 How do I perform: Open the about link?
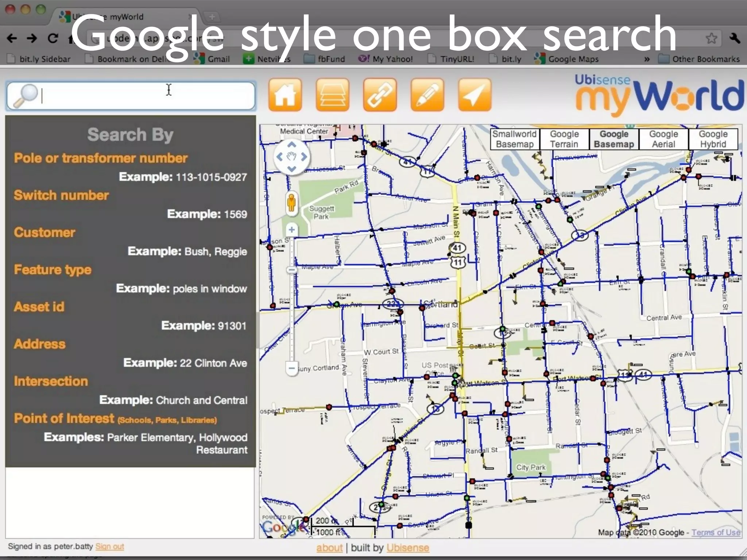pos(329,548)
